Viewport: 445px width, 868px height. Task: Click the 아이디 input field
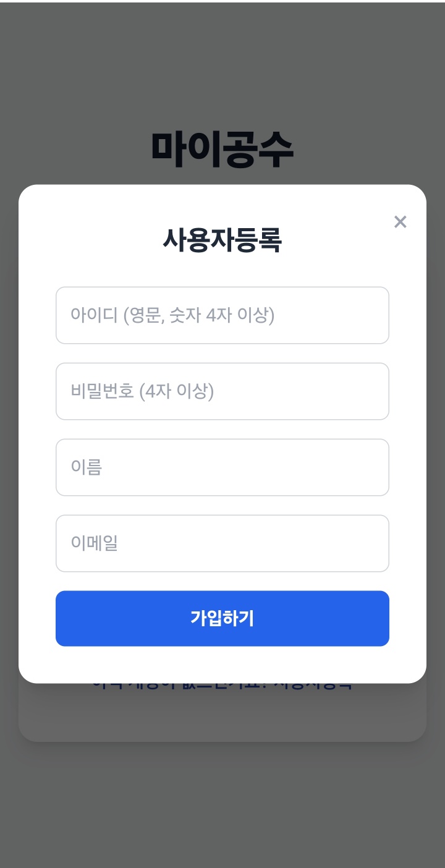(x=222, y=315)
